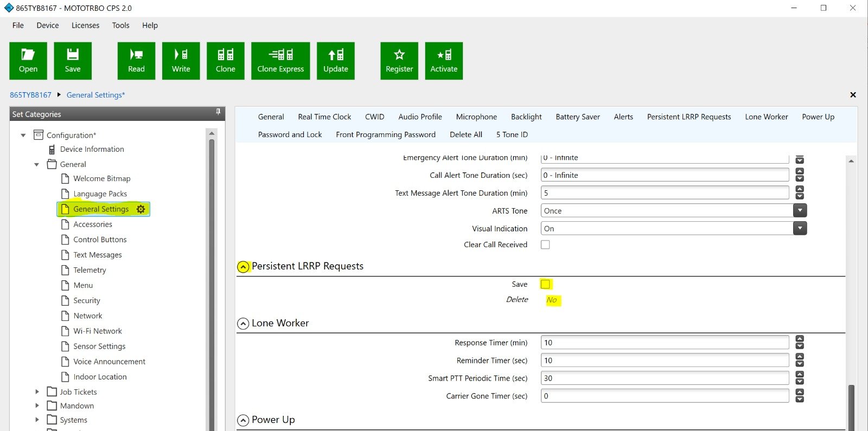Click the Welcome Bitmap page icon

(x=65, y=178)
